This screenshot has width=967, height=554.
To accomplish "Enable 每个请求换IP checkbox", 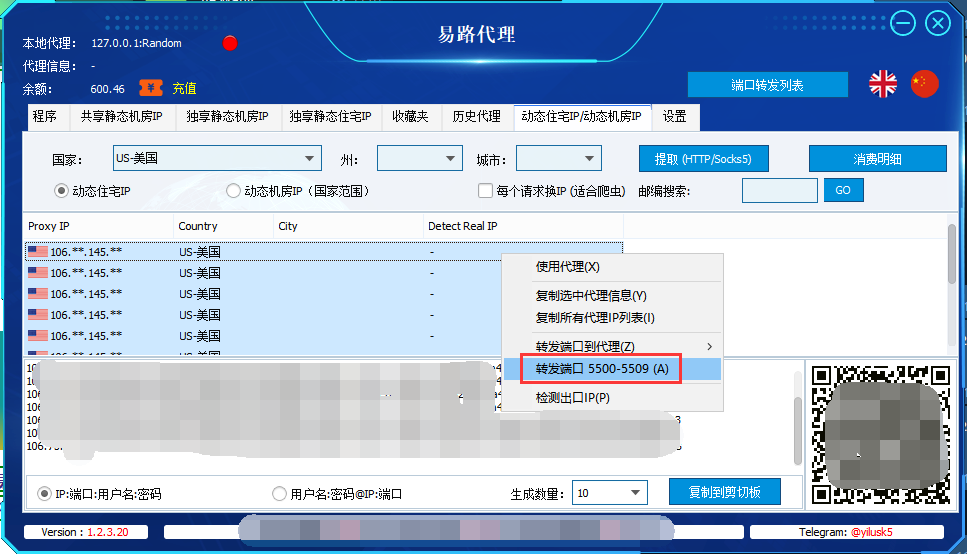I will tap(486, 191).
